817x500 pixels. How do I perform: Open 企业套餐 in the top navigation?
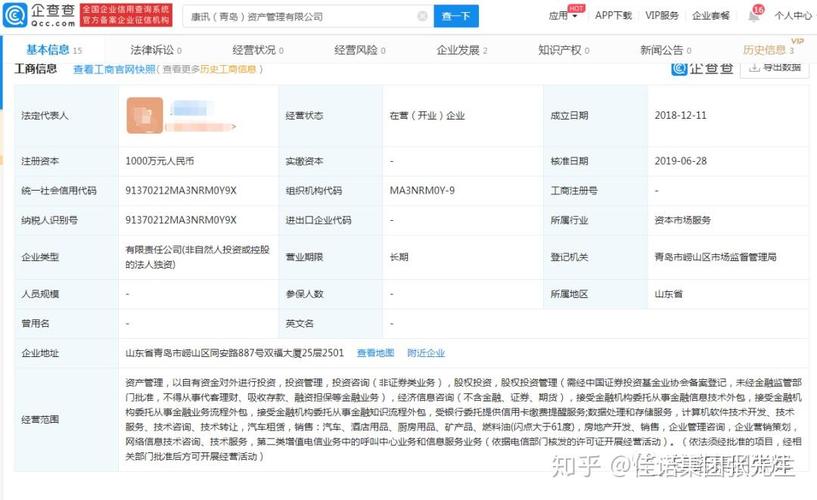[711, 16]
